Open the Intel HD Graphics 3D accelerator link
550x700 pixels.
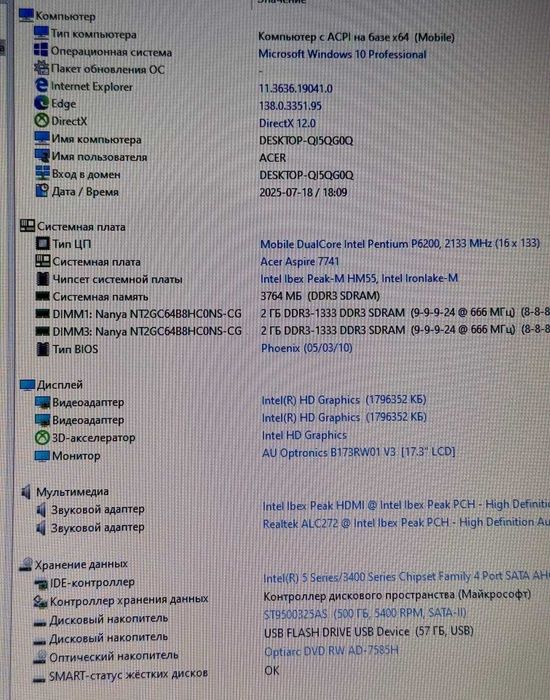coord(304,435)
